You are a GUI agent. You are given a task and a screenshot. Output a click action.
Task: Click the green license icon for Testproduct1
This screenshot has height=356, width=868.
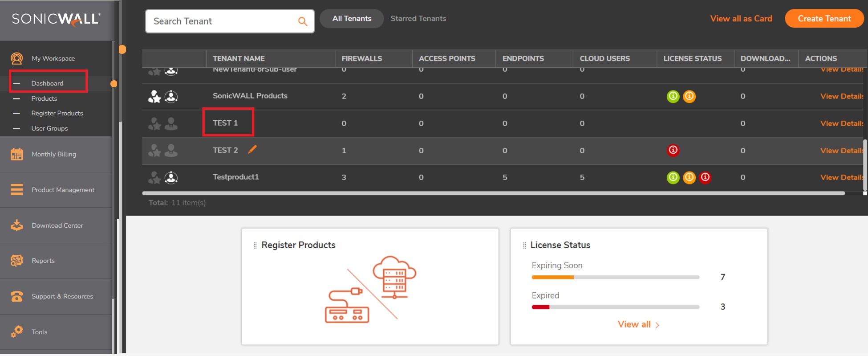point(673,177)
